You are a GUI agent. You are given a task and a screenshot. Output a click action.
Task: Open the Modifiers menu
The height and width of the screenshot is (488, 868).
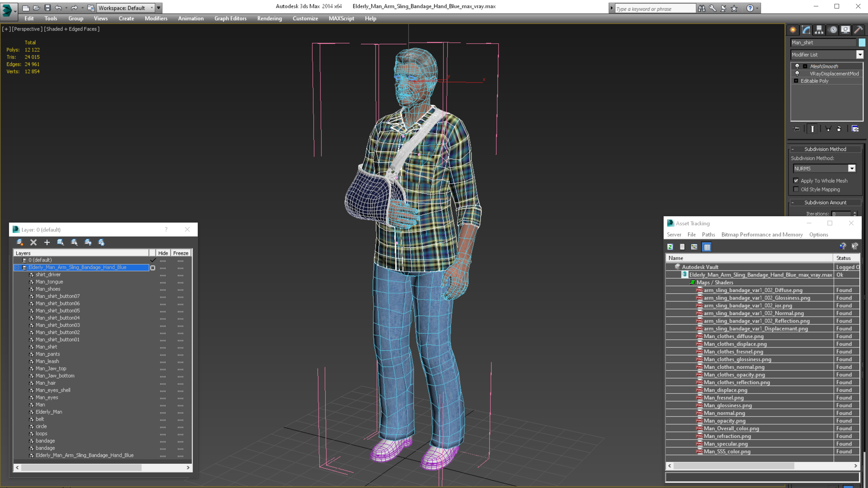click(156, 18)
